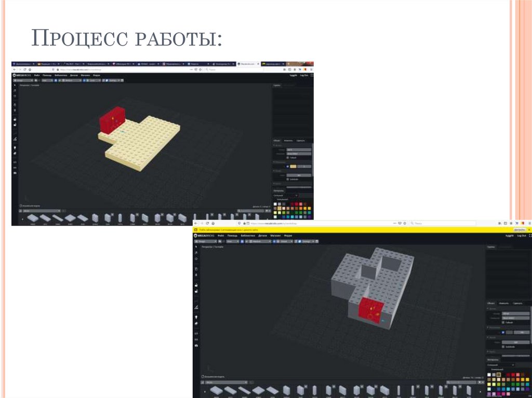Click parts search field in lower window
Screen dimensions: 532x398
(x=462, y=382)
